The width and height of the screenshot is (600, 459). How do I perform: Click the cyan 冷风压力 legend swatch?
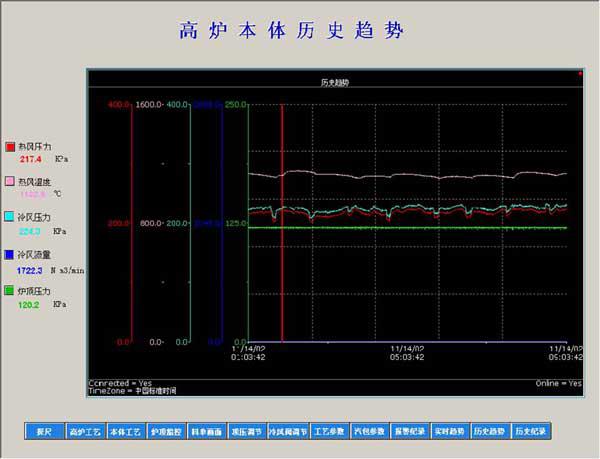coord(10,216)
